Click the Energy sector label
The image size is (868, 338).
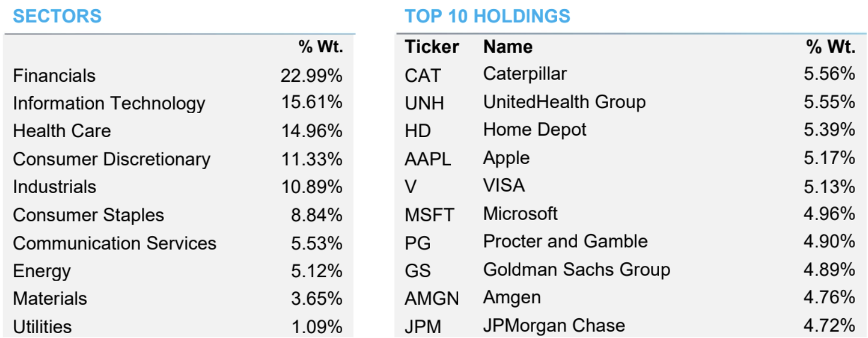click(x=42, y=271)
